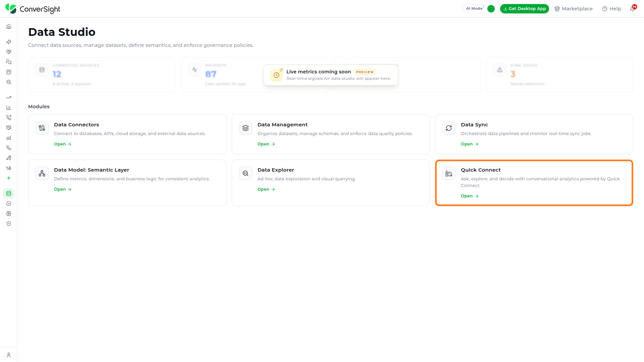The width and height of the screenshot is (644, 362).
Task: Open the handshake icon in sidebar
Action: point(9,128)
